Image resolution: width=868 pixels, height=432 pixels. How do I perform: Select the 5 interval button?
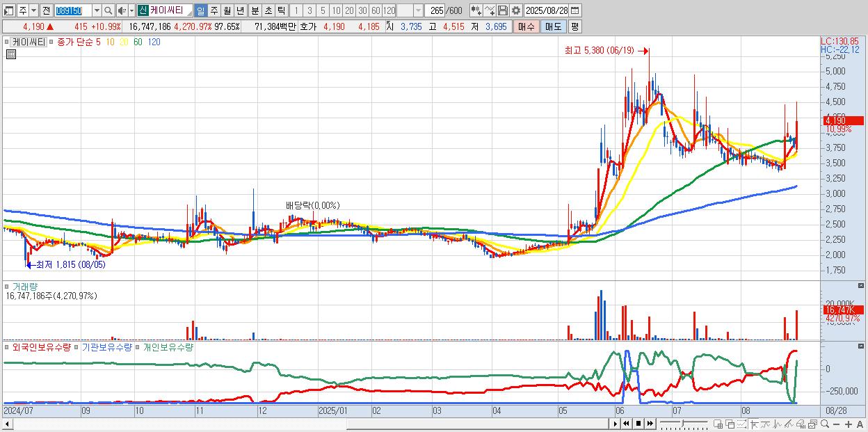point(323,10)
